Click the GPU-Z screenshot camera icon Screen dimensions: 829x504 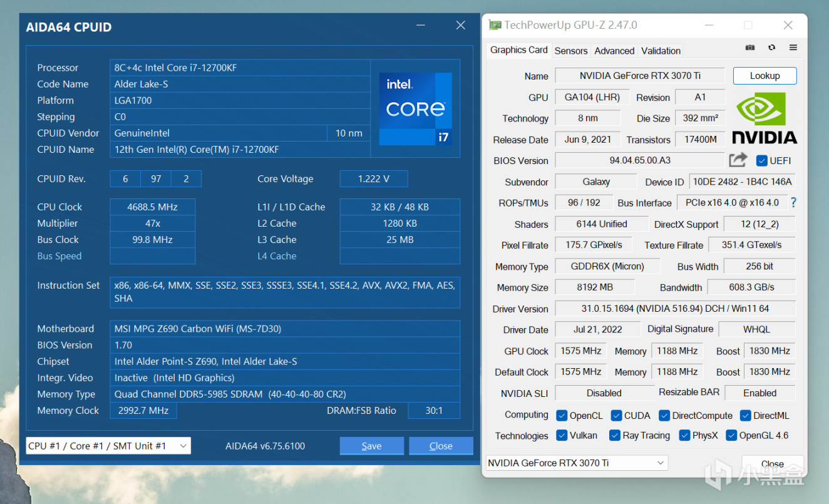tap(750, 48)
